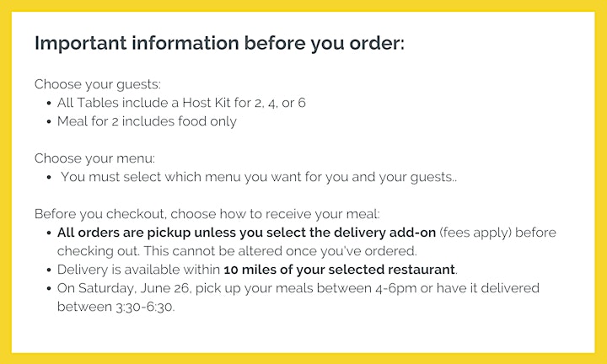Click the 'All Tables include a Host Kit' bullet
Image resolution: width=607 pixels, height=364 pixels.
(x=181, y=103)
